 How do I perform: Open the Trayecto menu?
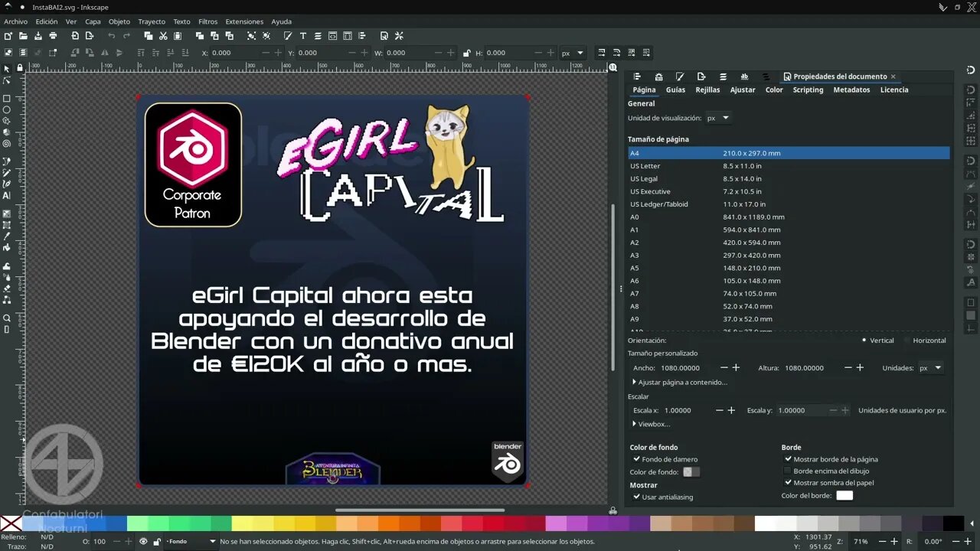[152, 21]
